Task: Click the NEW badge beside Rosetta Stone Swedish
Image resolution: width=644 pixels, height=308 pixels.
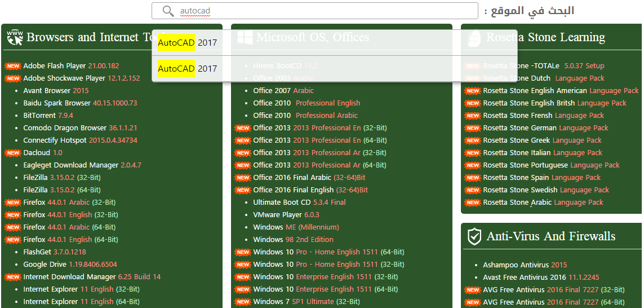Action: (x=473, y=190)
